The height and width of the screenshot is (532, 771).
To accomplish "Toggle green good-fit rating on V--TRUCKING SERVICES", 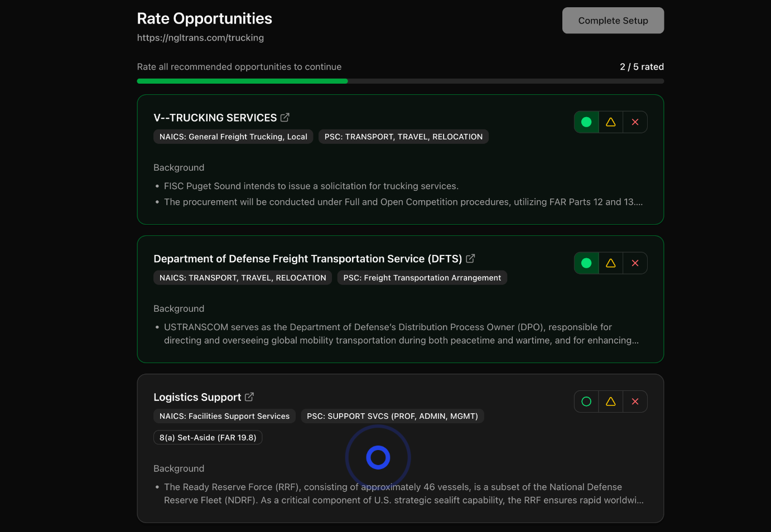I will click(586, 122).
